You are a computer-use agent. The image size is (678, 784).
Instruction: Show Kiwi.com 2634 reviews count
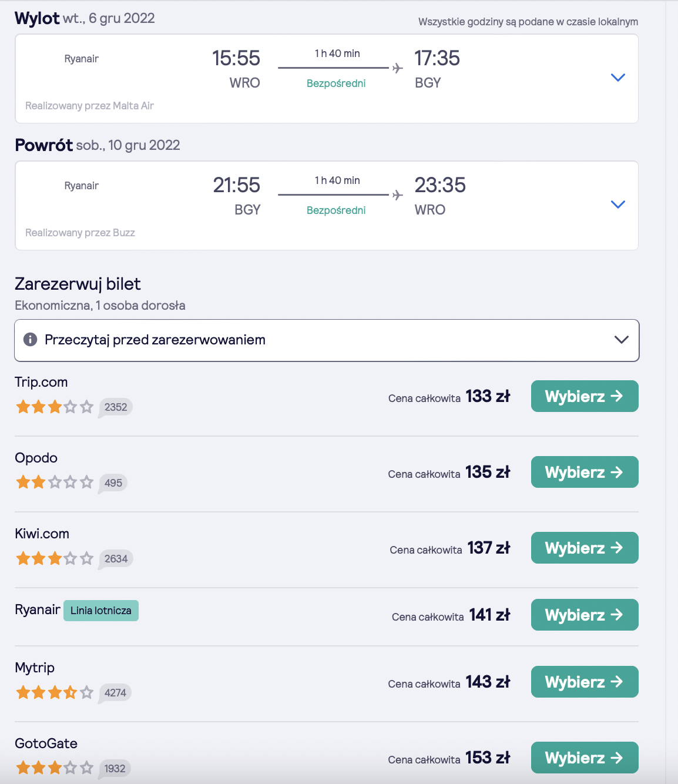click(116, 558)
